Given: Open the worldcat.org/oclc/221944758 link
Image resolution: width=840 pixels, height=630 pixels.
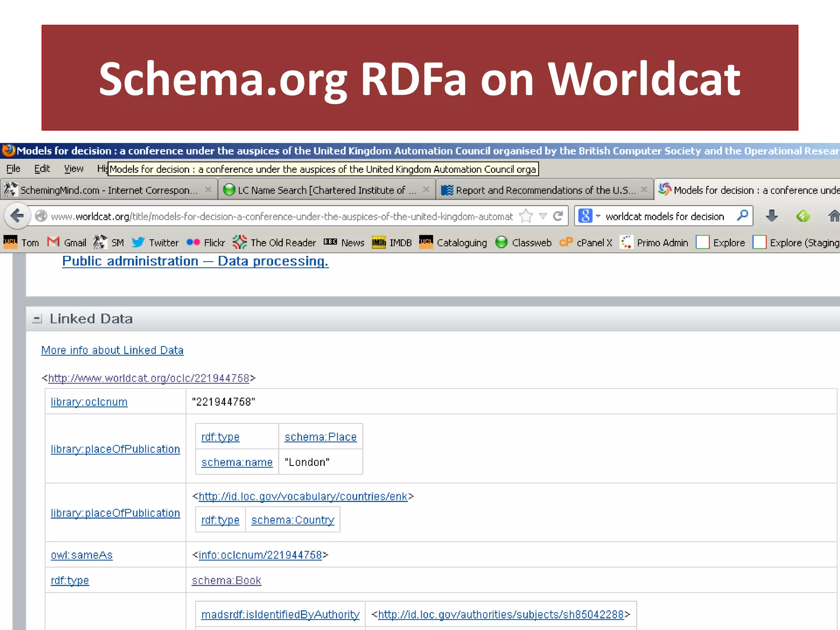Looking at the screenshot, I should click(x=148, y=378).
